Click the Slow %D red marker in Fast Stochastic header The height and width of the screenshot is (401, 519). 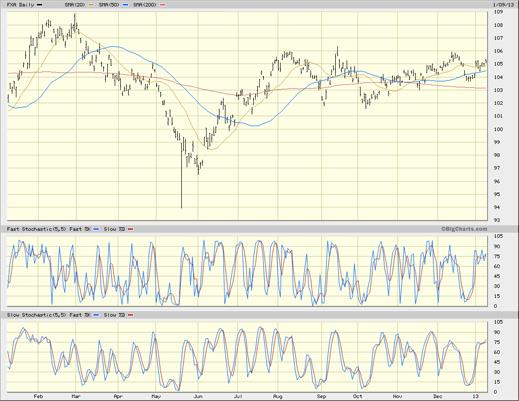coord(131,229)
